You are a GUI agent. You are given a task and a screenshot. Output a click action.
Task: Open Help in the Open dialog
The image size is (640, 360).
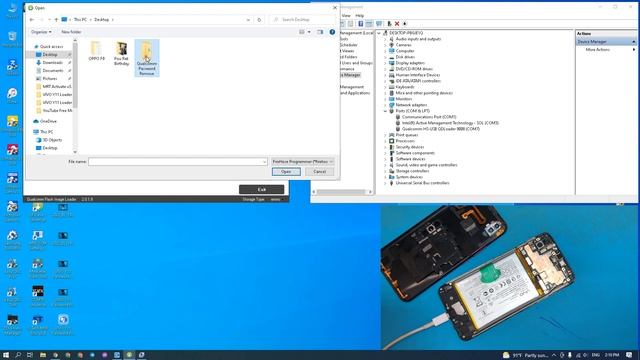[x=332, y=32]
